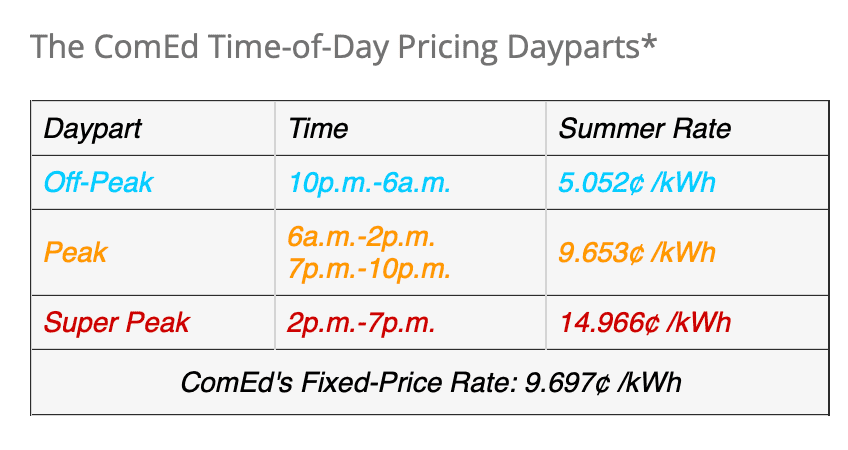848x450 pixels.
Task: Click the 7p.m.-10p.m. time text
Action: (369, 268)
